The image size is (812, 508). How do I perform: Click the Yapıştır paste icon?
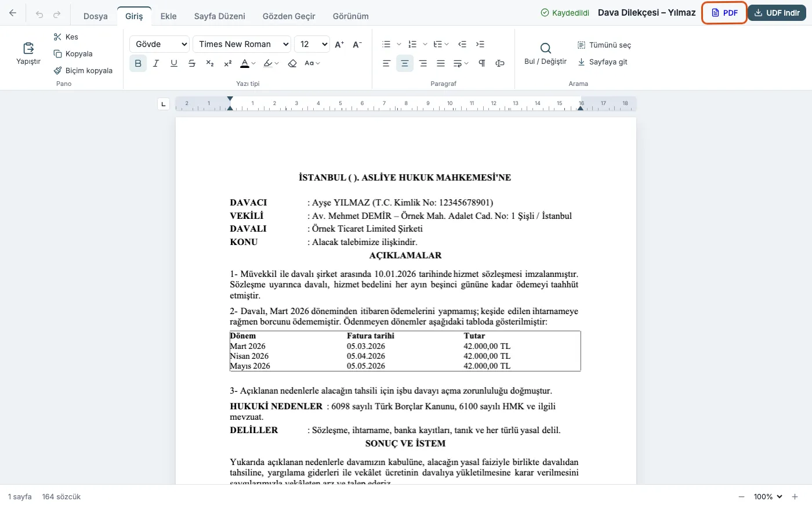pos(28,49)
